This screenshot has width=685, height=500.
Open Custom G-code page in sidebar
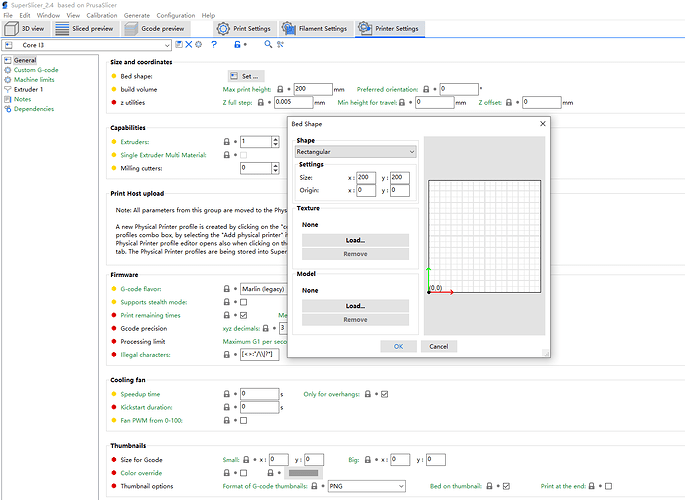point(34,70)
